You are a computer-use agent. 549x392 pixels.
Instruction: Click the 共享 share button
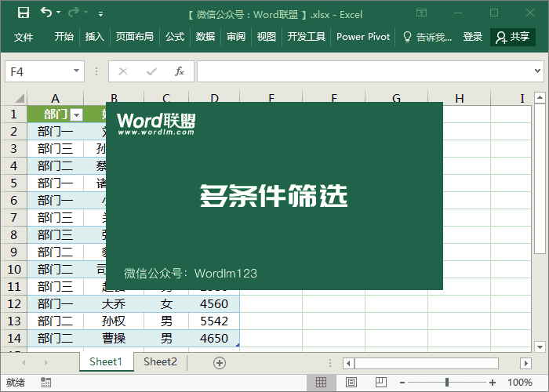click(x=513, y=37)
